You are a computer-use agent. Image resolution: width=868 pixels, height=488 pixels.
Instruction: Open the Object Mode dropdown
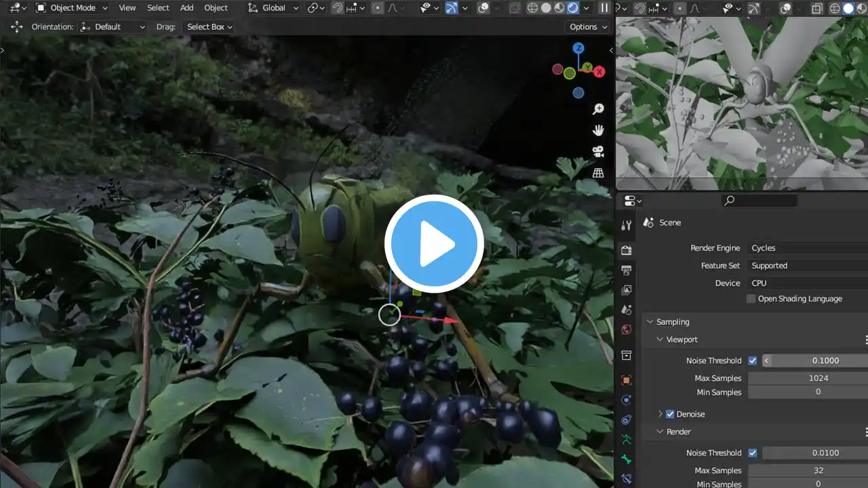point(71,8)
